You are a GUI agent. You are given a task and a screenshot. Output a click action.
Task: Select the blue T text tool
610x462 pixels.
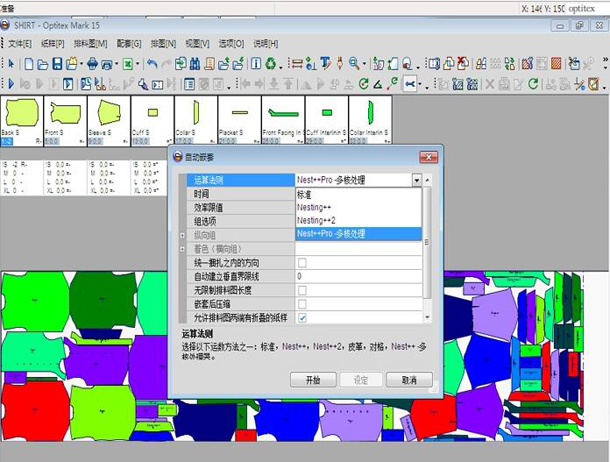(325, 63)
